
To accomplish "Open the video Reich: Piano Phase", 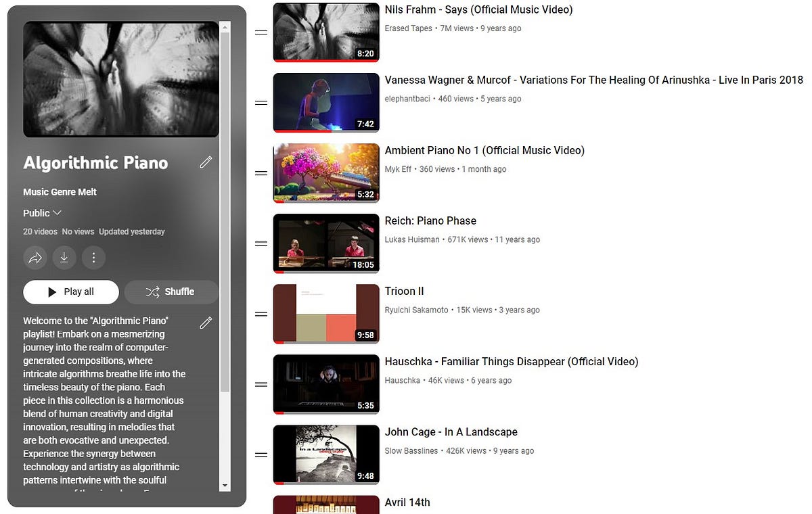I will point(431,220).
